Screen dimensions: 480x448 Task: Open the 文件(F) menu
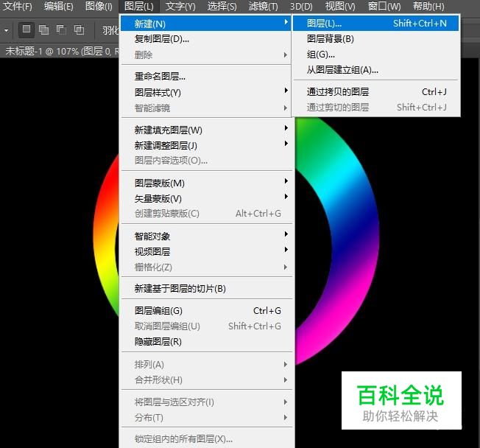click(x=17, y=6)
